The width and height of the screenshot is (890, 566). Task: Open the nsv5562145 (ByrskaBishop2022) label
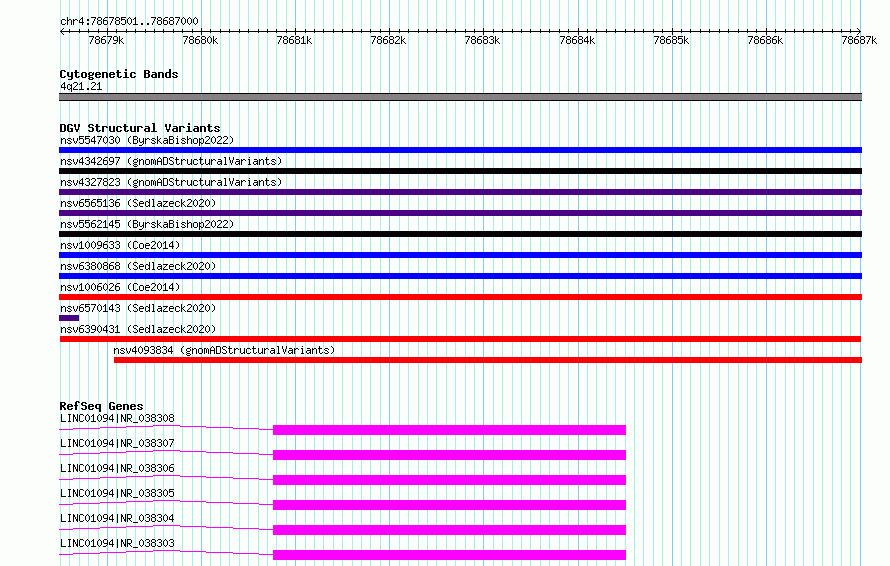(147, 224)
